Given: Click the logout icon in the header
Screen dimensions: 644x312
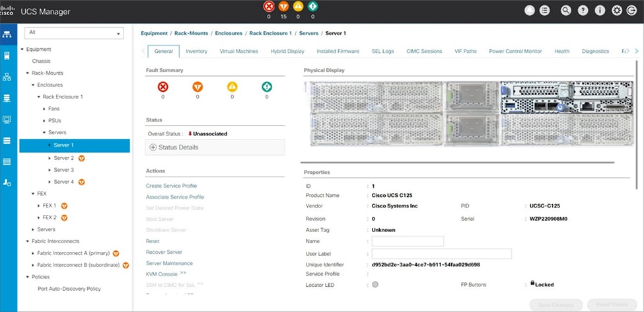Looking at the screenshot, I should point(631,11).
